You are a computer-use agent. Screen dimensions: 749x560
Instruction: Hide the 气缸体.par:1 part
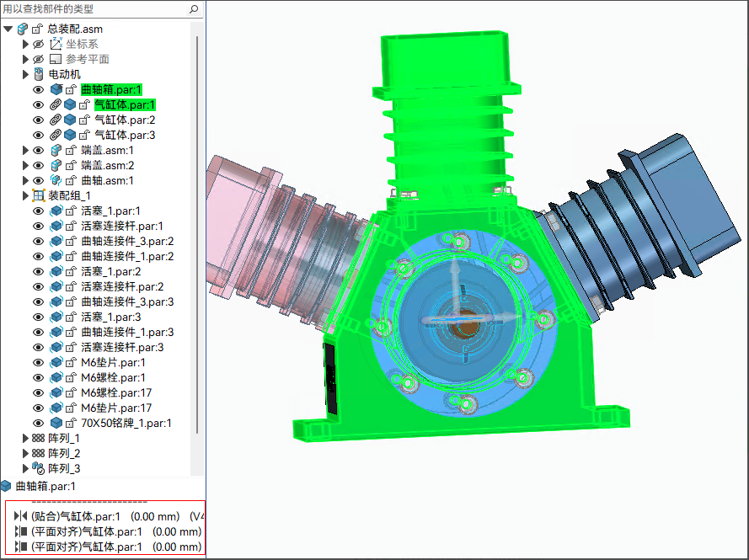[x=38, y=105]
